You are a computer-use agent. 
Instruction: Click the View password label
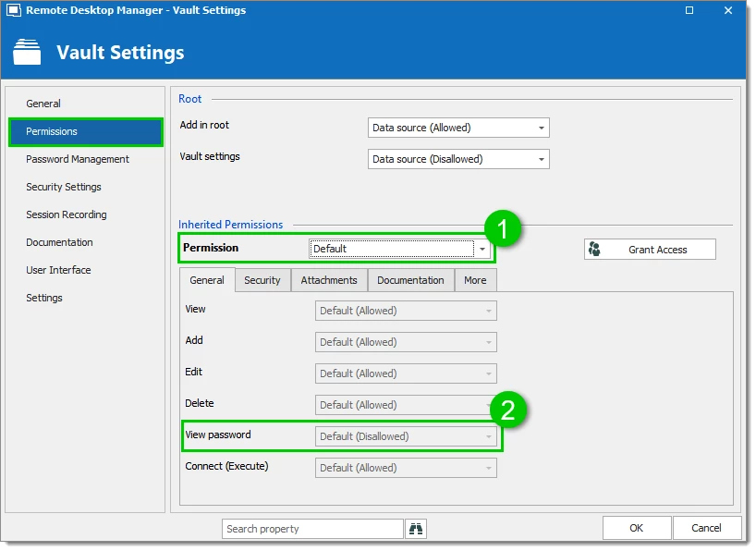[x=218, y=435]
